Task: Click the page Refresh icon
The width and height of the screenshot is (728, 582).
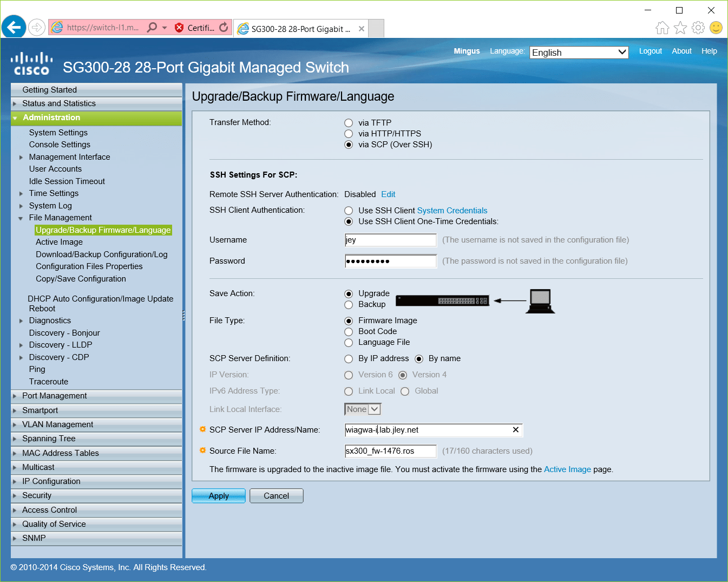Action: tap(224, 27)
